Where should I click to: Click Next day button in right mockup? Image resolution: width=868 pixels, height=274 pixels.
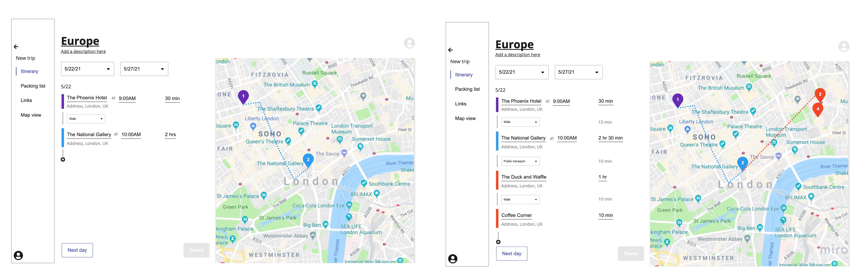point(511,254)
